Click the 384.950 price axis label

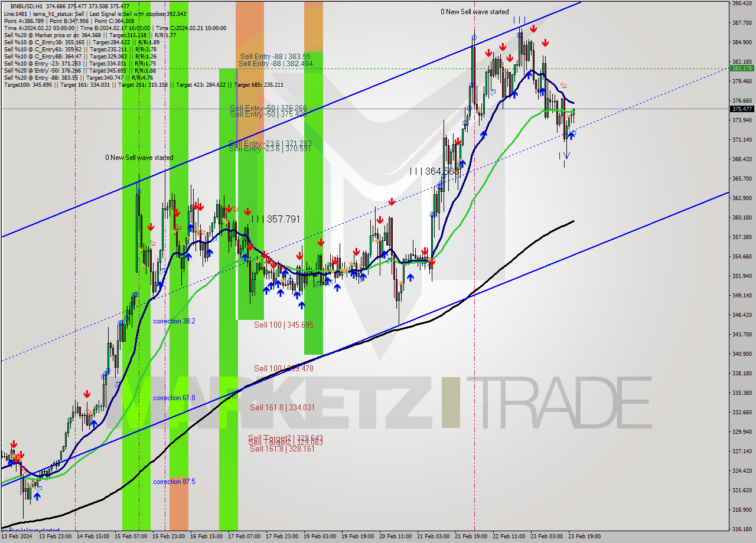click(x=742, y=42)
